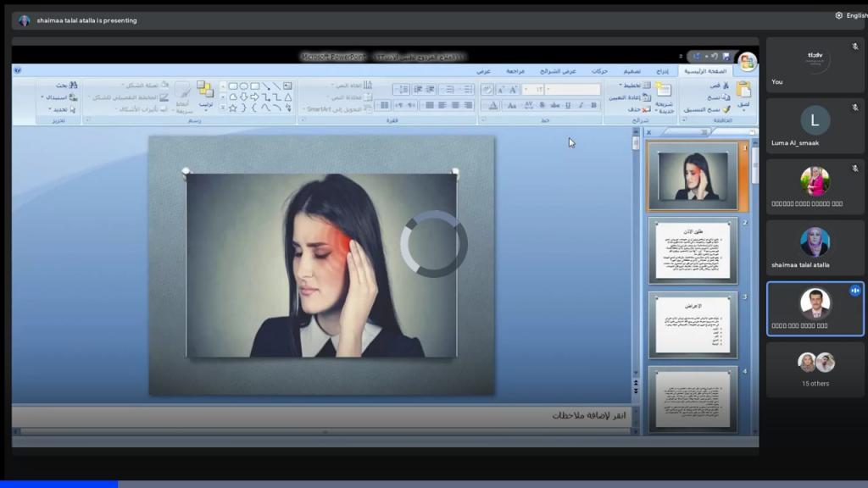Image resolution: width=868 pixels, height=488 pixels.
Task: Expand the shapes gallery more arrow
Action: pyautogui.click(x=223, y=108)
